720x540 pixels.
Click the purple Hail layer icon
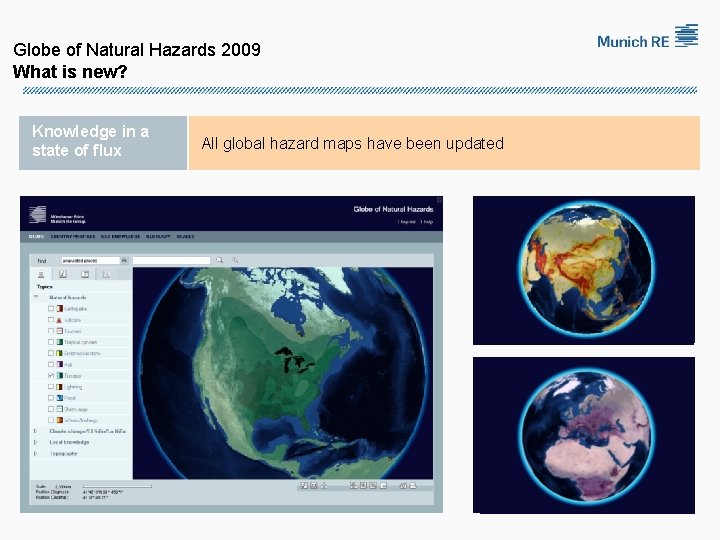60,364
